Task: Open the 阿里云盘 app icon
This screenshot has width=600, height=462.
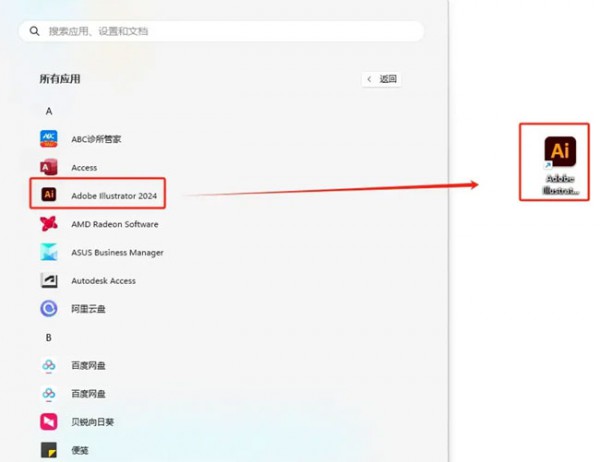Action: coord(49,309)
